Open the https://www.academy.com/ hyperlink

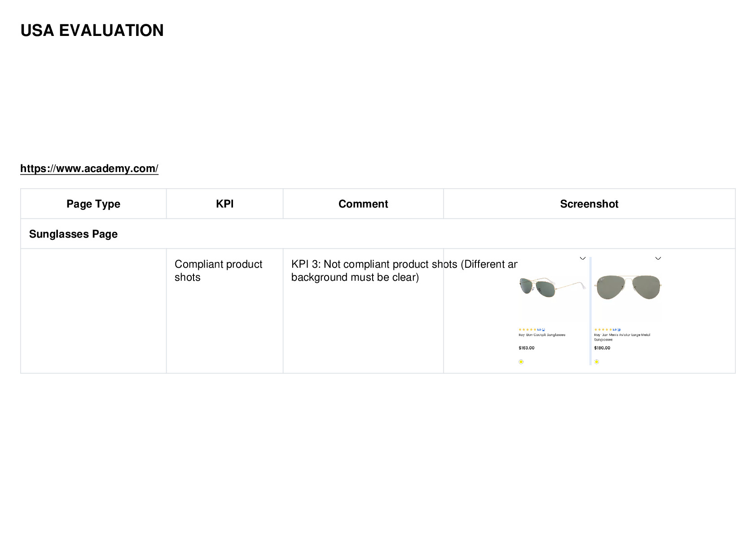pos(89,168)
